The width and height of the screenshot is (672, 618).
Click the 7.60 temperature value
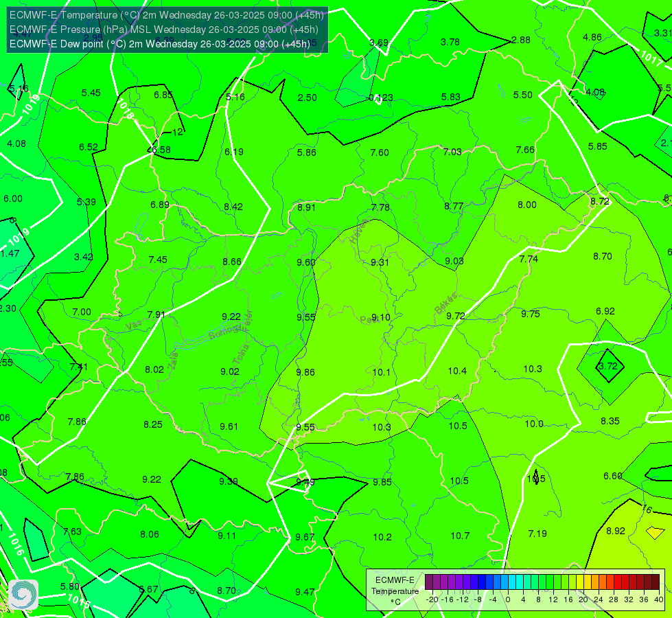380,152
